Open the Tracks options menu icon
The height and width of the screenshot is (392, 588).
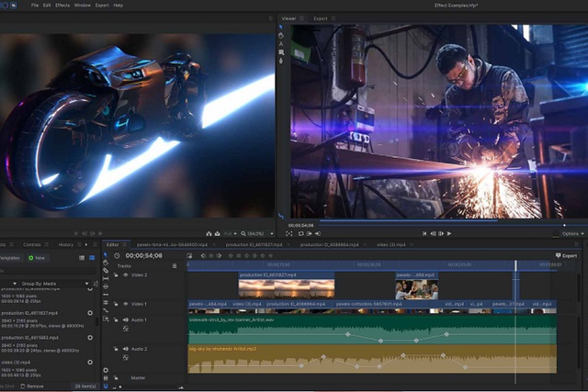point(175,265)
